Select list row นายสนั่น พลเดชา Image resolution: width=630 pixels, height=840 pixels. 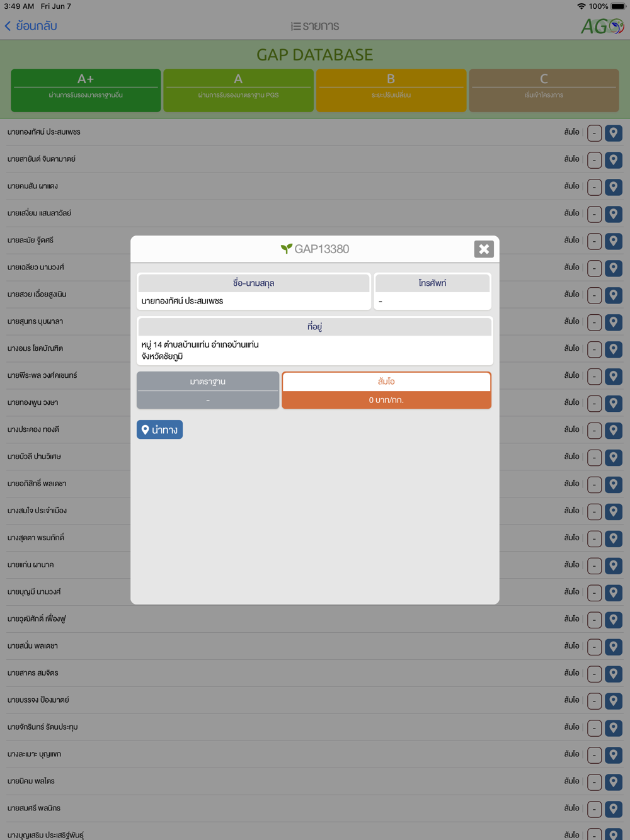(315, 647)
